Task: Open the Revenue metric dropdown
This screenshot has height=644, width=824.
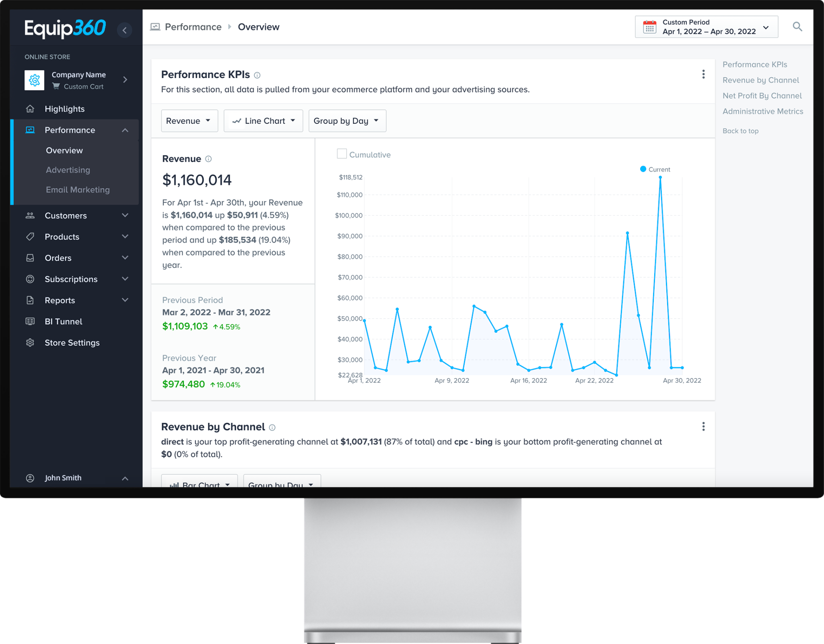Action: [189, 121]
